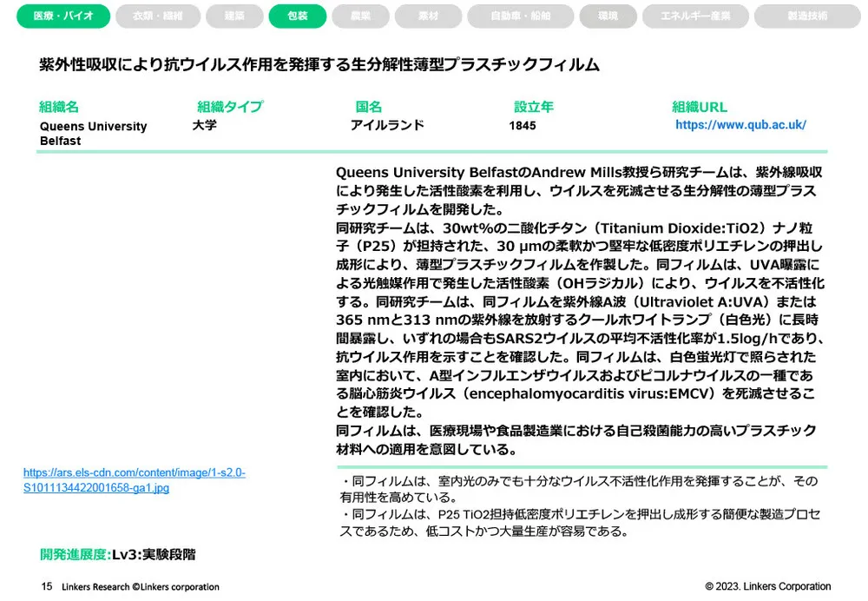Screen dimensions: 868x601
Task: Open the ars.els-cdn.com image link
Action: coord(134,479)
